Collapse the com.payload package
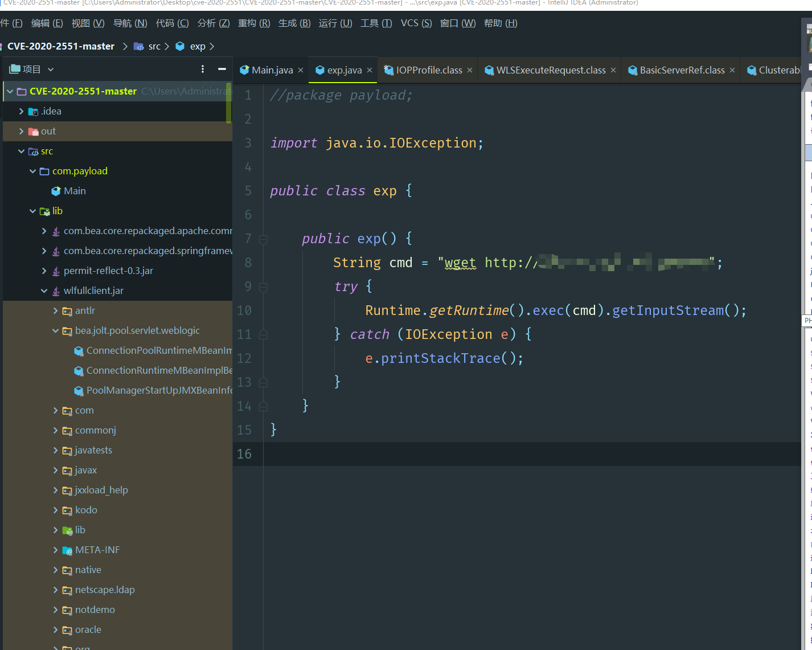812x650 pixels. [x=32, y=171]
